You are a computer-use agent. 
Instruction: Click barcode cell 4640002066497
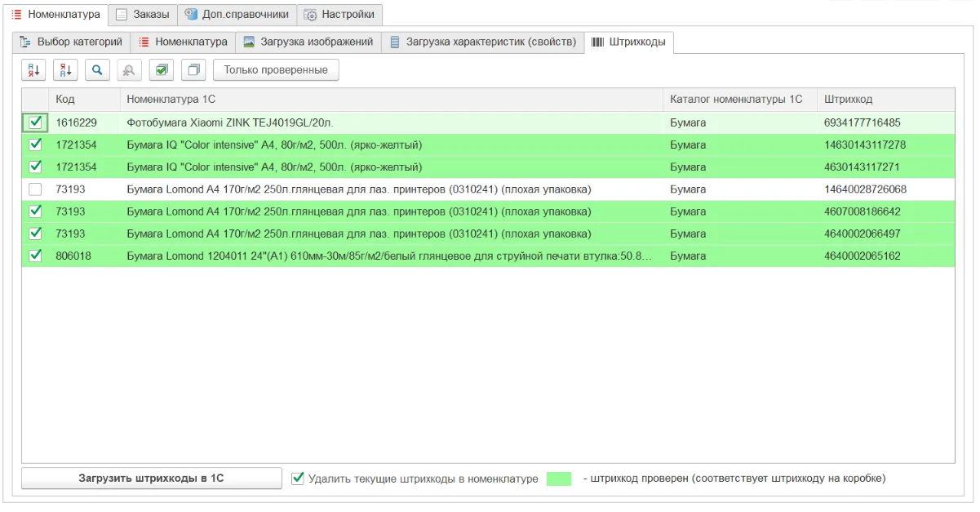pyautogui.click(x=885, y=234)
